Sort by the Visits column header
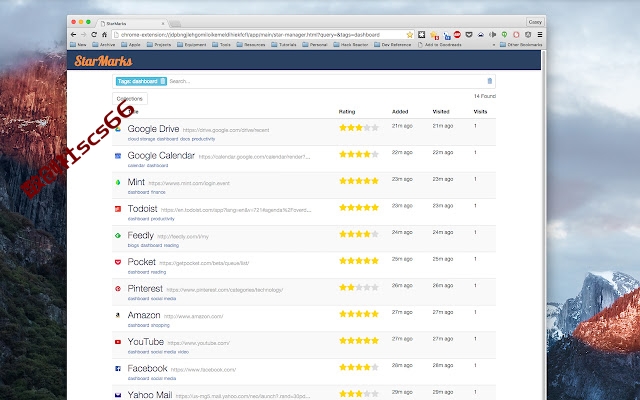Screen dimensions: 640x400 click(480, 111)
